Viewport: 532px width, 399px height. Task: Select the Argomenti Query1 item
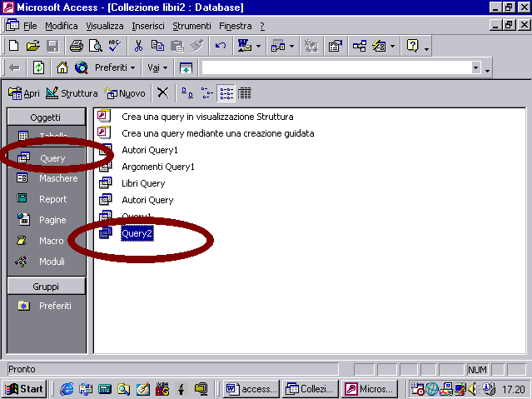(147, 167)
